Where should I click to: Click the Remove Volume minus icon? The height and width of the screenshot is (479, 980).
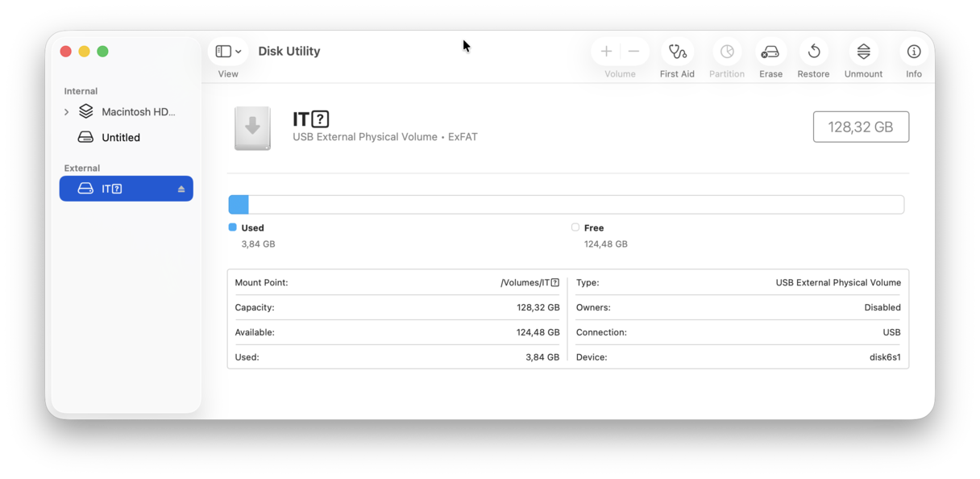coord(633,51)
